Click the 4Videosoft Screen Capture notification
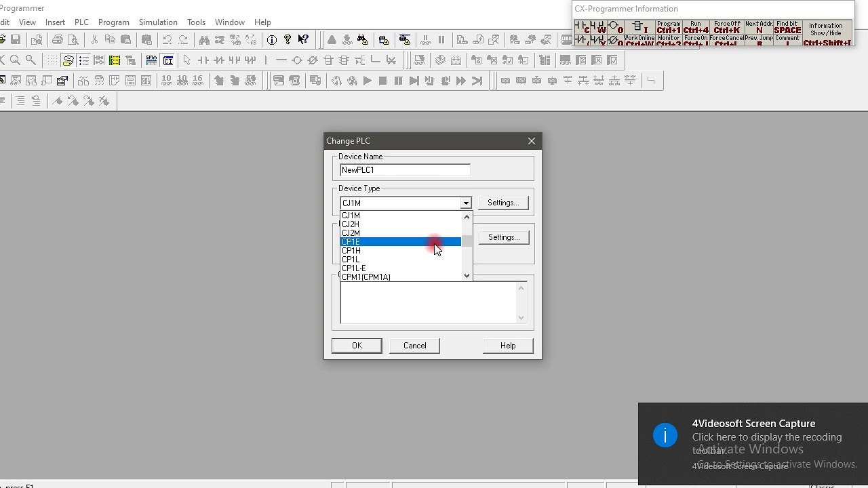 (753, 444)
